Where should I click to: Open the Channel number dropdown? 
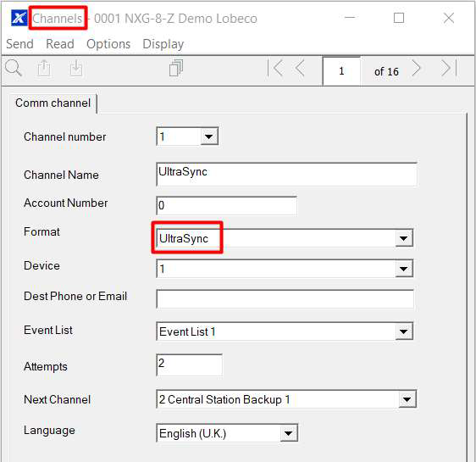pyautogui.click(x=209, y=136)
